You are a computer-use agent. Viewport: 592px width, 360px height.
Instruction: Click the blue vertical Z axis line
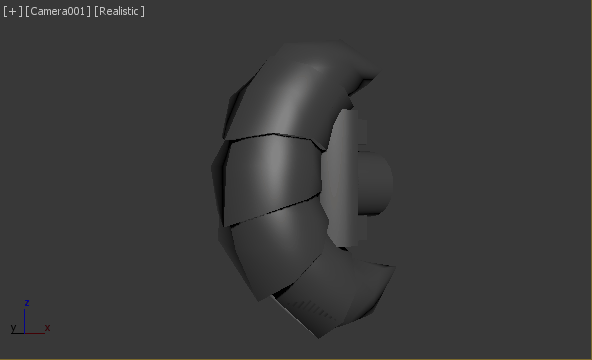(x=25, y=321)
